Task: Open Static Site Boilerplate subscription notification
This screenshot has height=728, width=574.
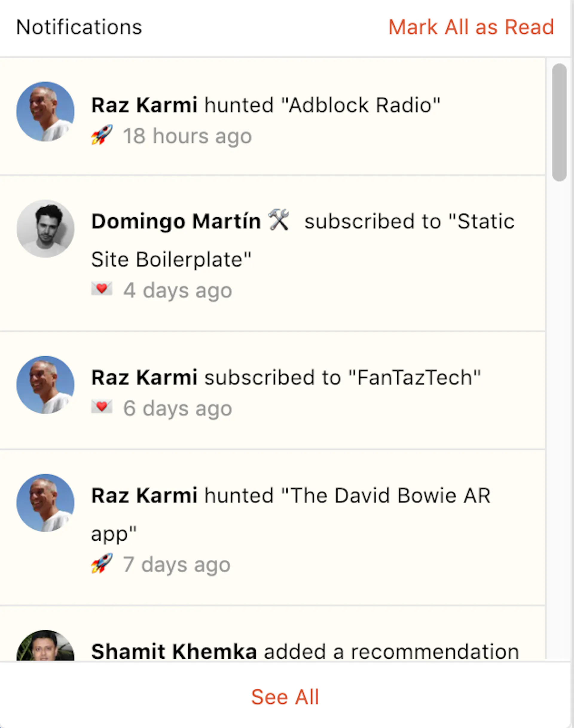Action: [x=272, y=253]
